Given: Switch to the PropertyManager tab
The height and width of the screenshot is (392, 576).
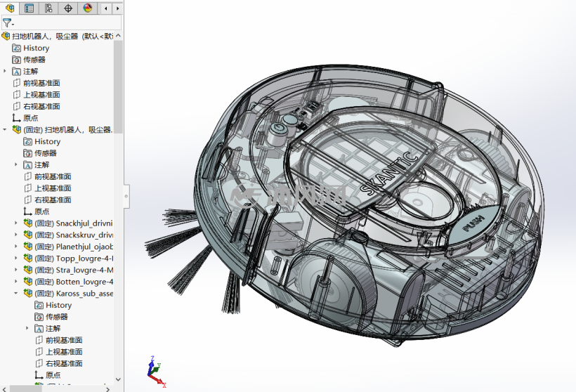Looking at the screenshot, I should tap(29, 8).
